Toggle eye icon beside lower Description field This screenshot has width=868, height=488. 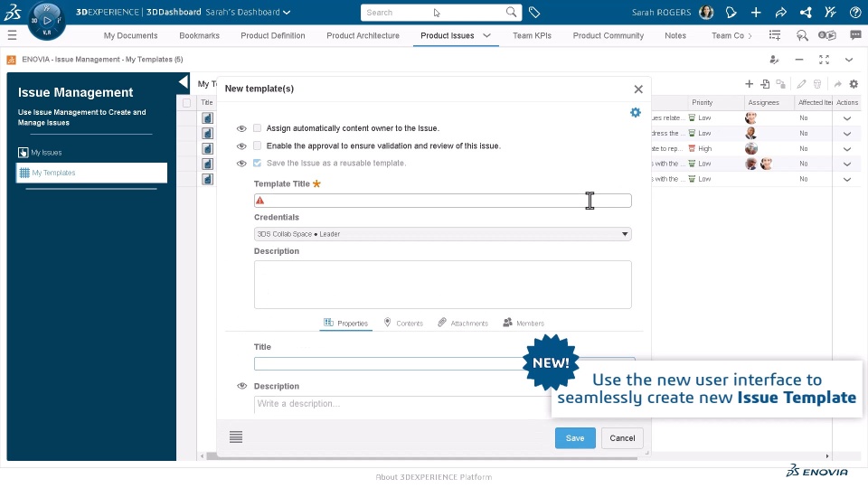242,386
